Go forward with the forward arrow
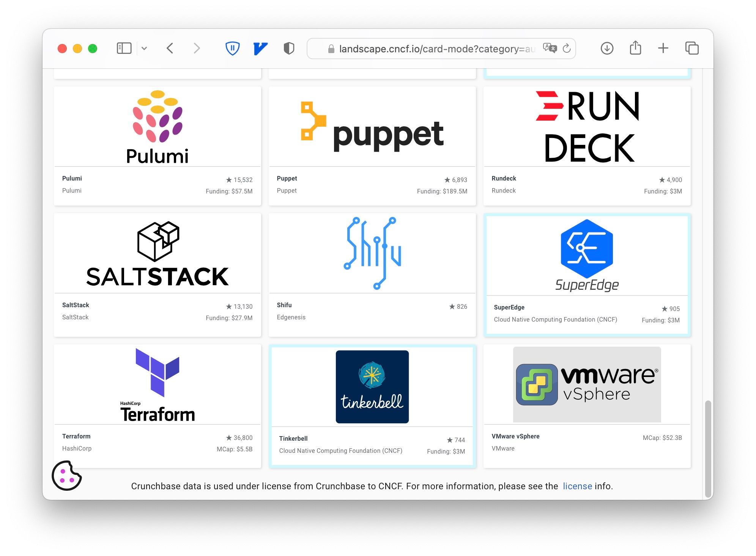The width and height of the screenshot is (756, 556). tap(196, 49)
